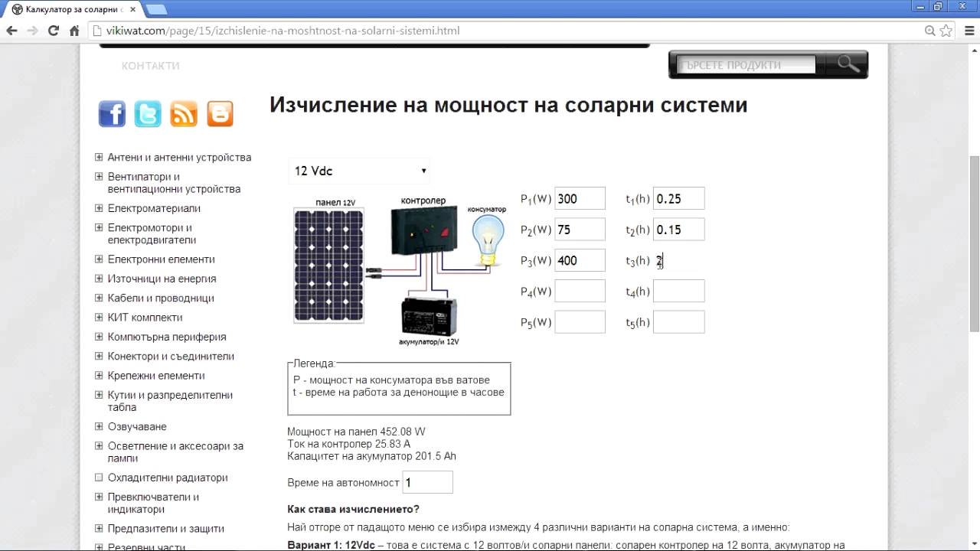The width and height of the screenshot is (980, 551).
Task: Close the Калкулатор за соларни tab
Action: coord(131,9)
